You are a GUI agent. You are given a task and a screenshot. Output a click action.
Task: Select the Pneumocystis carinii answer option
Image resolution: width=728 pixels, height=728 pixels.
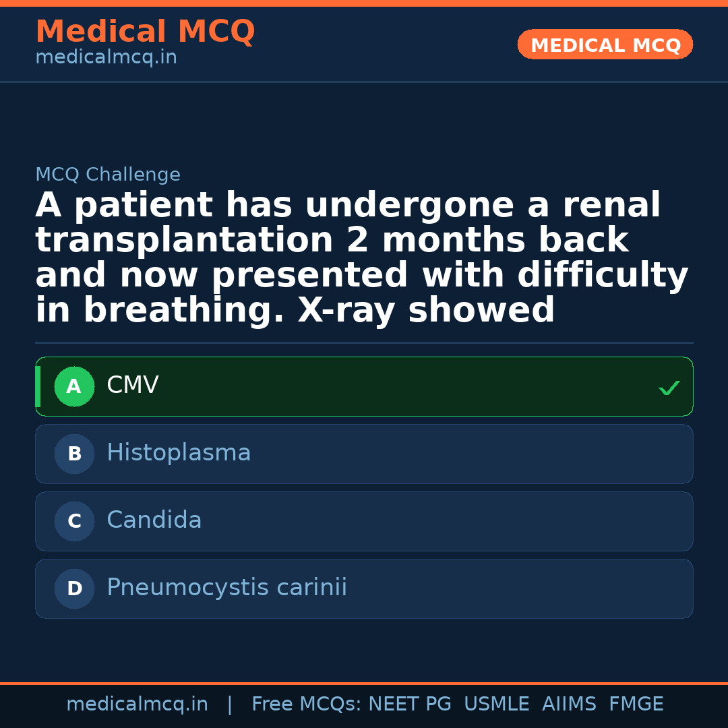(x=364, y=589)
